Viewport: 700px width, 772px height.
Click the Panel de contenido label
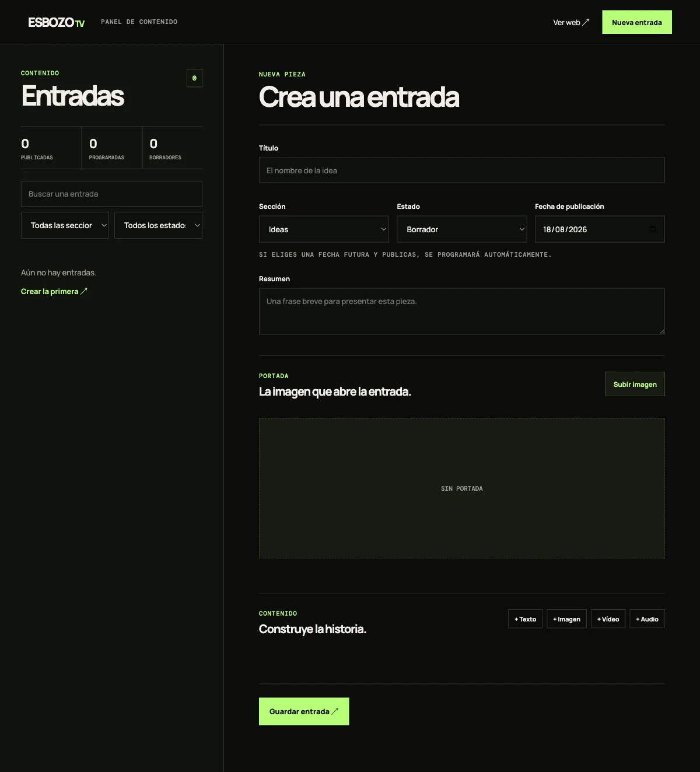pyautogui.click(x=139, y=22)
